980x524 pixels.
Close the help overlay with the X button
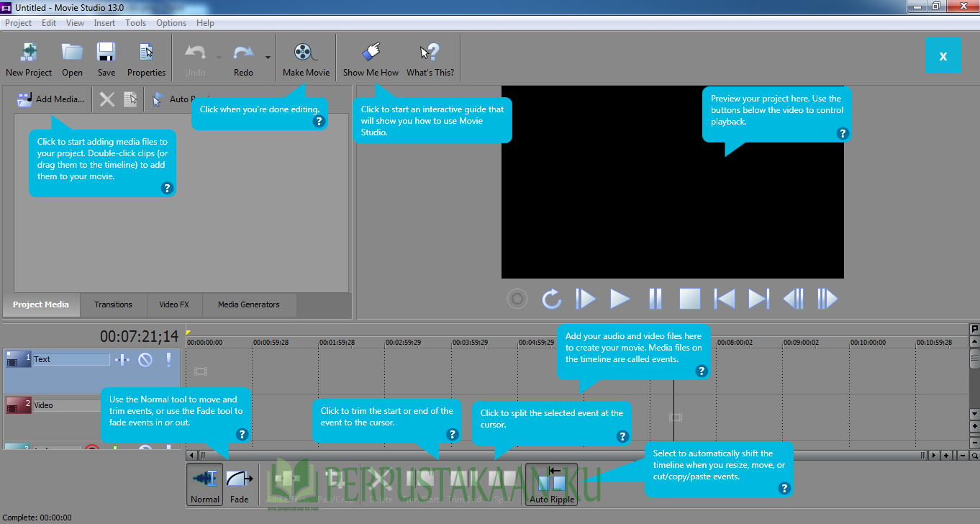click(x=943, y=55)
